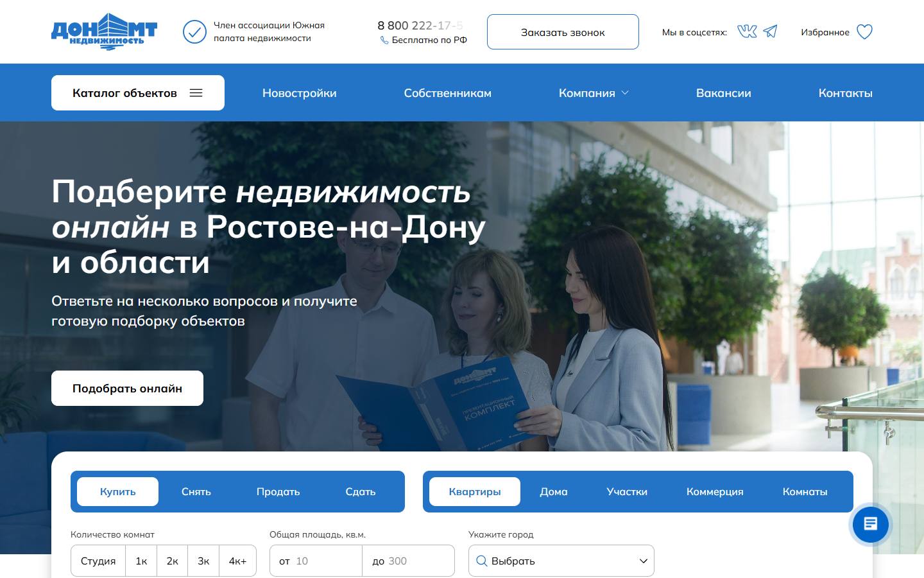The width and height of the screenshot is (924, 578).
Task: Select the Студия room option
Action: pos(98,561)
